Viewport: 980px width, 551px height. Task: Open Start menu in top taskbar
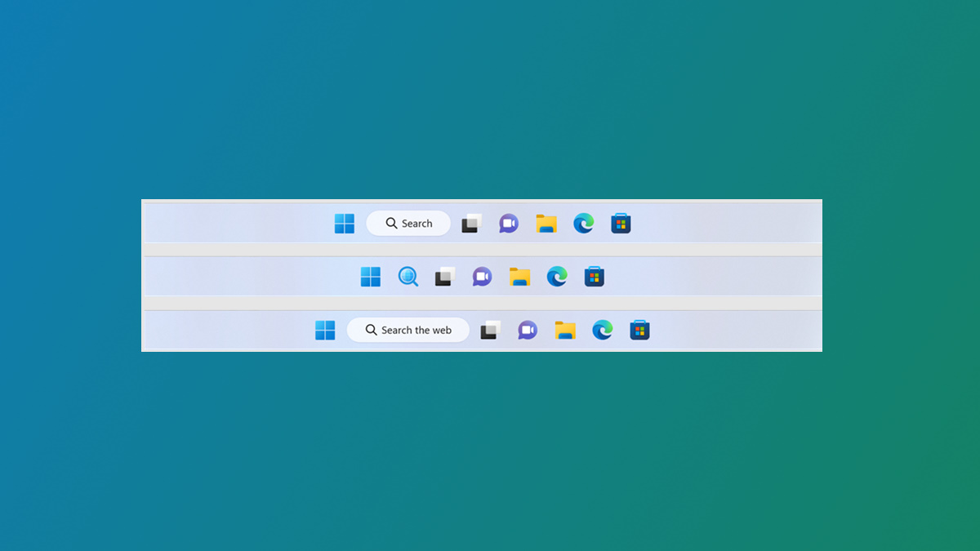tap(345, 224)
